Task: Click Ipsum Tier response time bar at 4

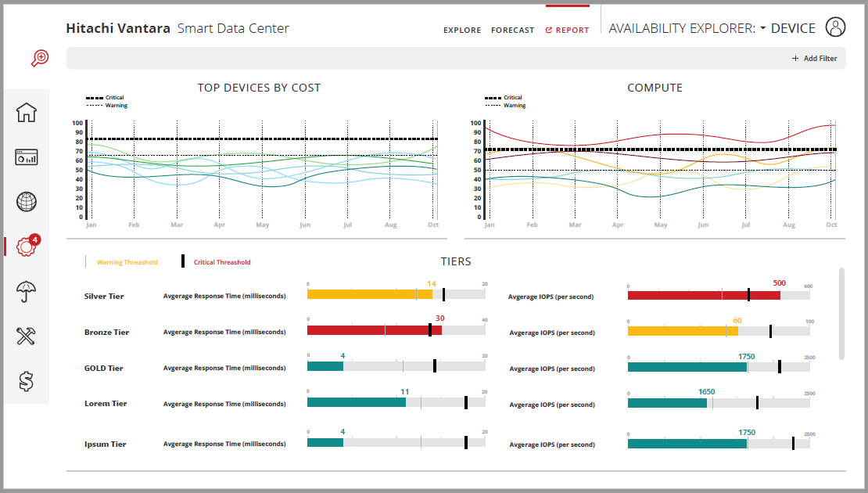Action: coord(325,443)
